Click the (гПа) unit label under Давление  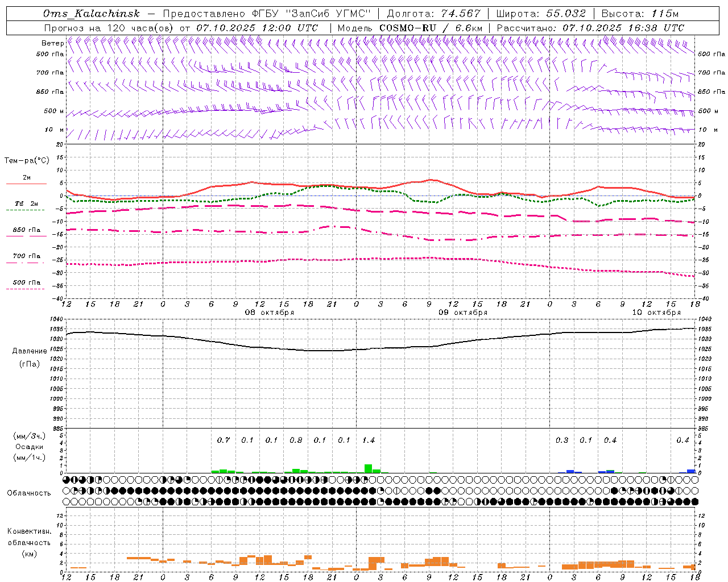[30, 364]
